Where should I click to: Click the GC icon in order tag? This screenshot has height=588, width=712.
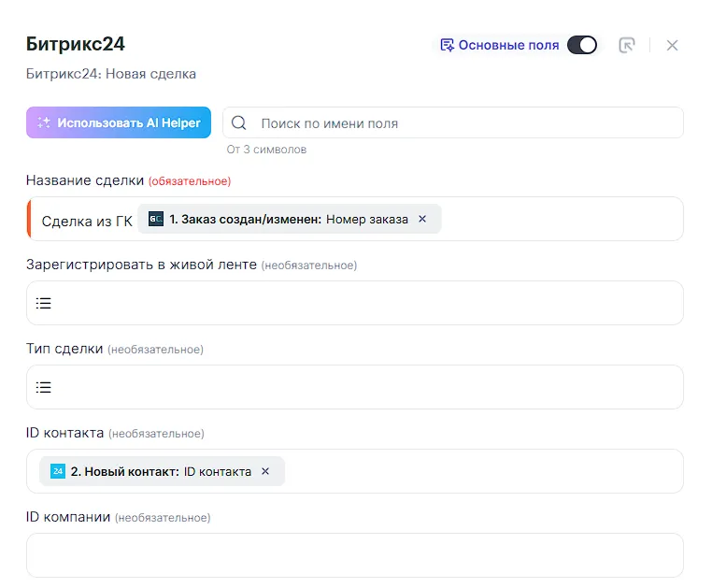(x=156, y=219)
